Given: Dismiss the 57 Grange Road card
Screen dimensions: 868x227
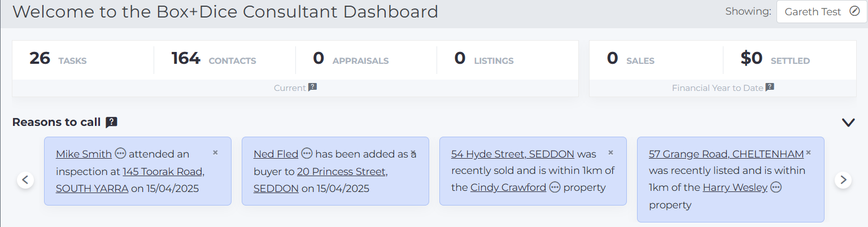Looking at the screenshot, I should point(808,152).
